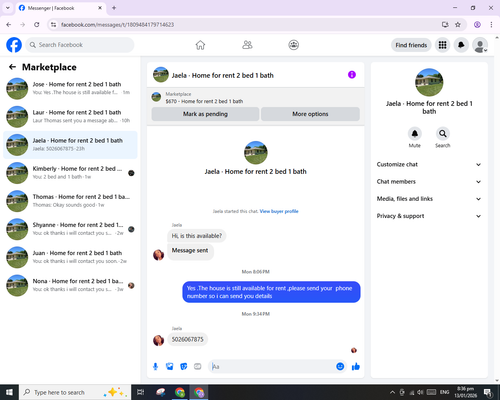Click the Facebook logo icon

click(14, 45)
